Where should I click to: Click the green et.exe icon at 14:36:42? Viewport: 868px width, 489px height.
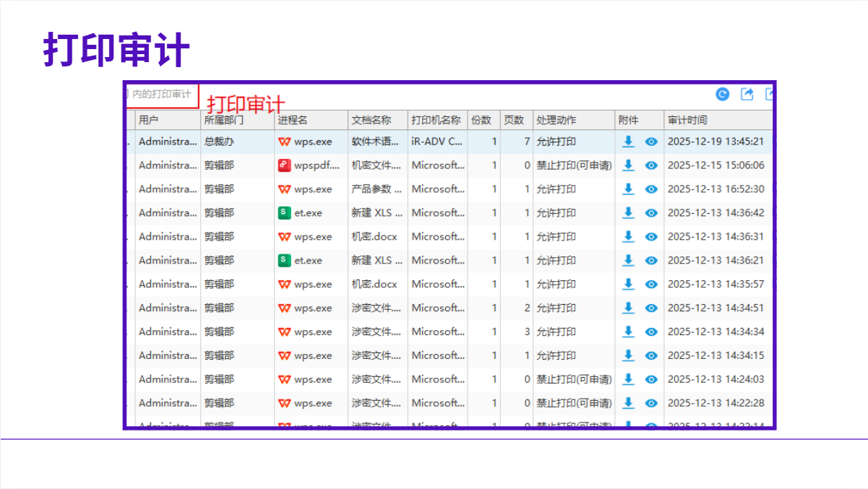click(x=285, y=213)
